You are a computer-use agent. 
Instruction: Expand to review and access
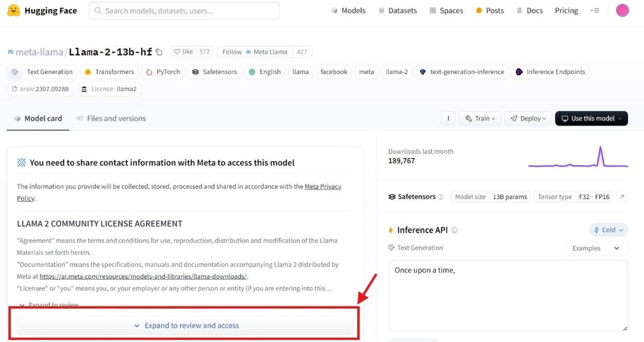(x=185, y=326)
